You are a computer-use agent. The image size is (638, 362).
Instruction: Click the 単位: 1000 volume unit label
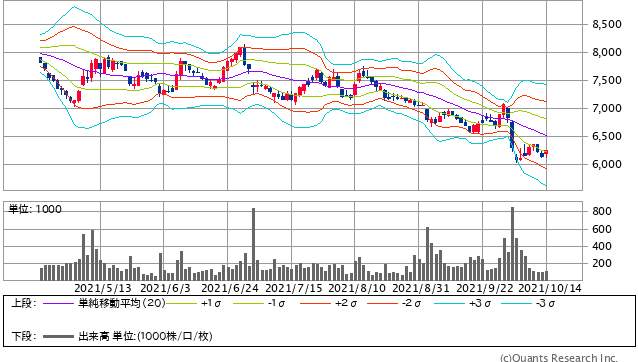pos(35,209)
